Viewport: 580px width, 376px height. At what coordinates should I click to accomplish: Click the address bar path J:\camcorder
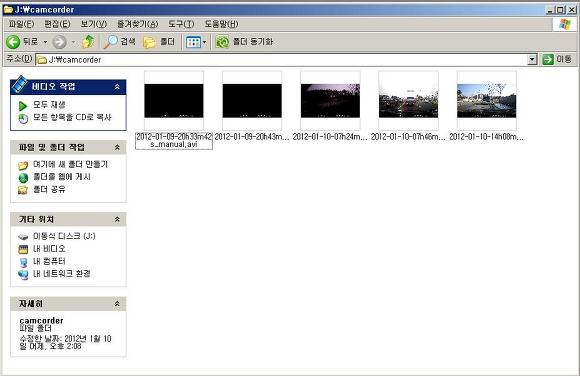click(75, 60)
